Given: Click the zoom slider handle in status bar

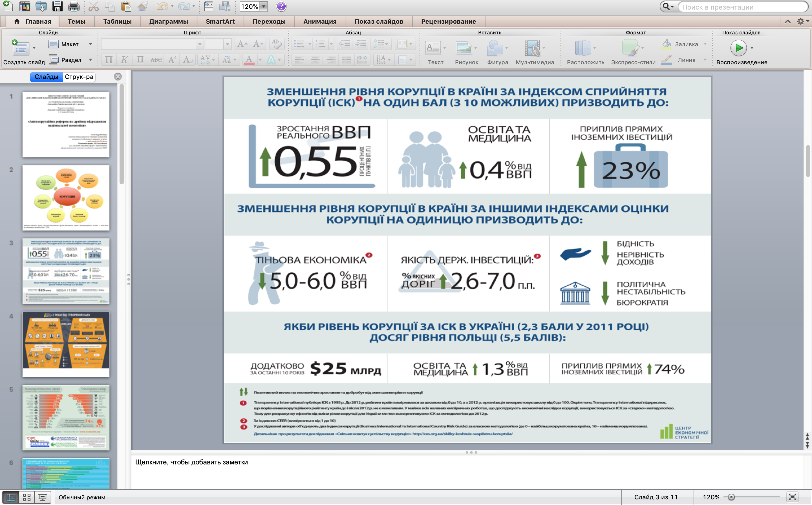Looking at the screenshot, I should (731, 497).
